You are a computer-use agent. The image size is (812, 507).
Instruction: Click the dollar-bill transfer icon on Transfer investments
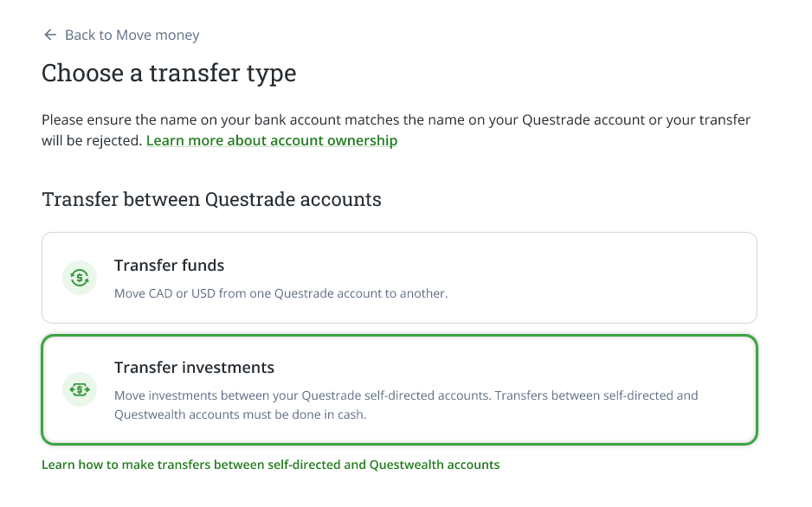pos(80,389)
